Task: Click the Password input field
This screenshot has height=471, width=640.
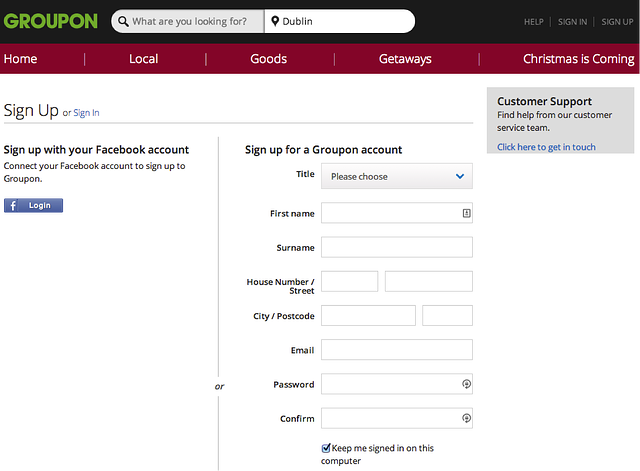Action: (x=397, y=384)
